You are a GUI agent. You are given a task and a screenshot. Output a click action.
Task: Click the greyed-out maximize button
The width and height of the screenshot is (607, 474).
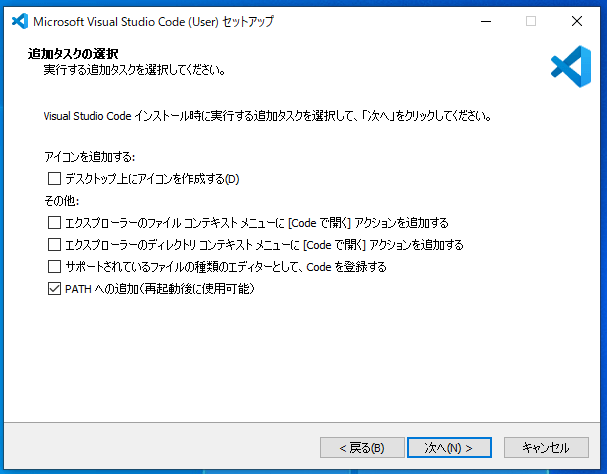(531, 21)
